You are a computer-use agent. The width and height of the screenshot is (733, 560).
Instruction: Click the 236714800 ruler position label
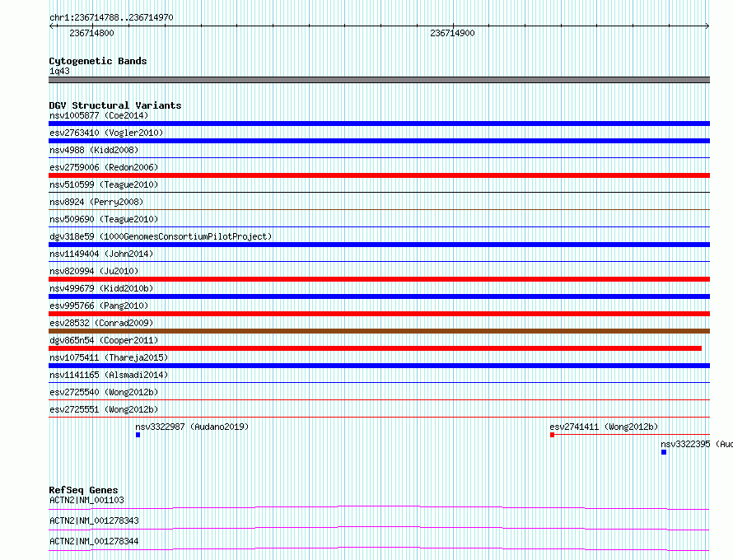pos(91,33)
